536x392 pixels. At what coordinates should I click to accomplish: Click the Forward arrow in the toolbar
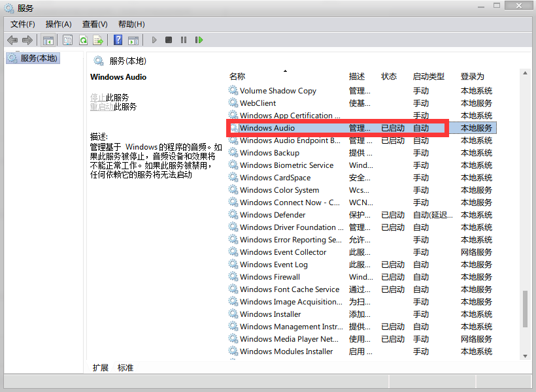pos(27,41)
